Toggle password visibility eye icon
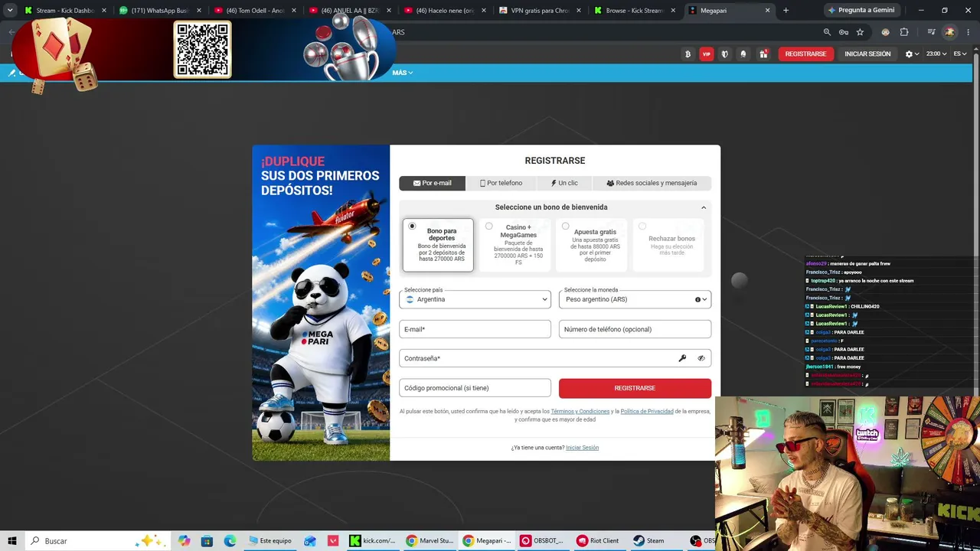The image size is (980, 551). pyautogui.click(x=701, y=358)
